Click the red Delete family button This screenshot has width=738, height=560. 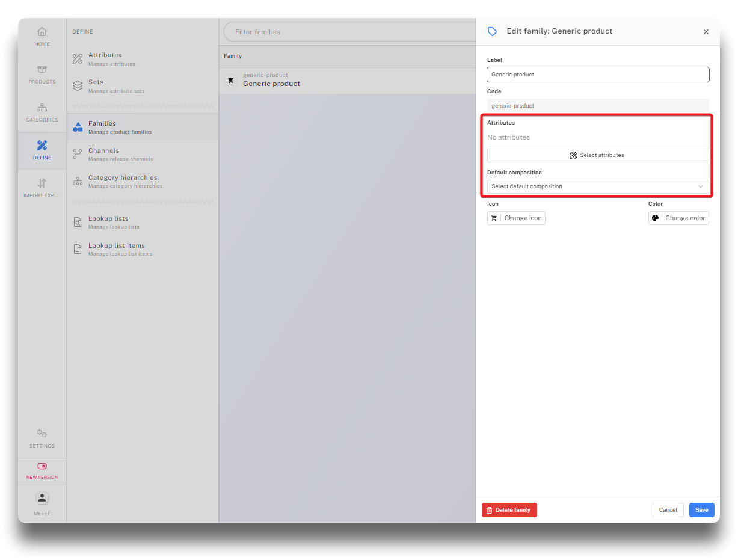pos(509,510)
